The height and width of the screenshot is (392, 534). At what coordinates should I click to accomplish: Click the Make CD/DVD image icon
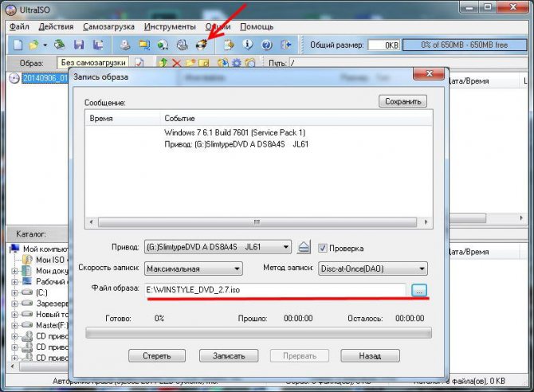pos(125,45)
